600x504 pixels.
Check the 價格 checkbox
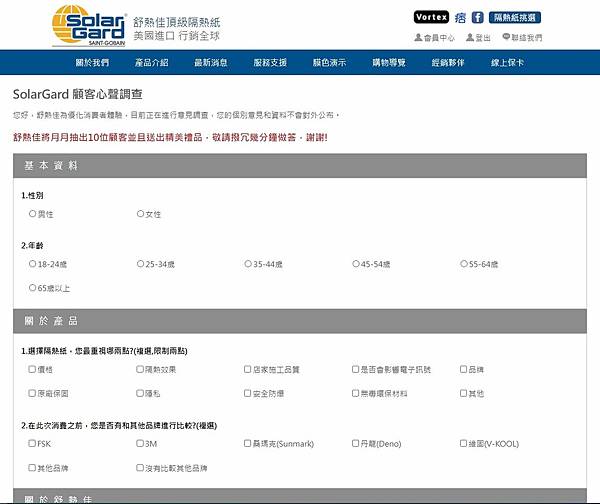coord(32,369)
